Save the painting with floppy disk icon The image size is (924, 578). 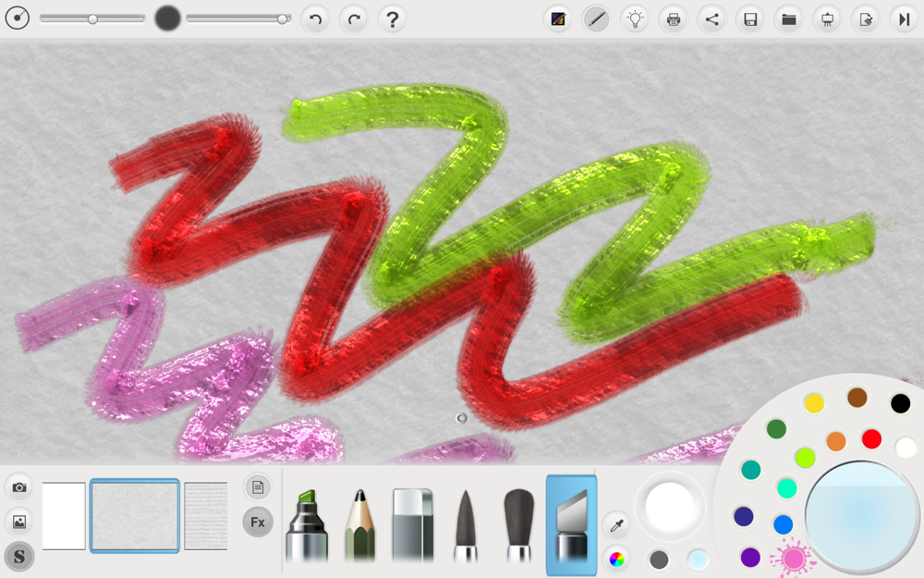pyautogui.click(x=750, y=19)
